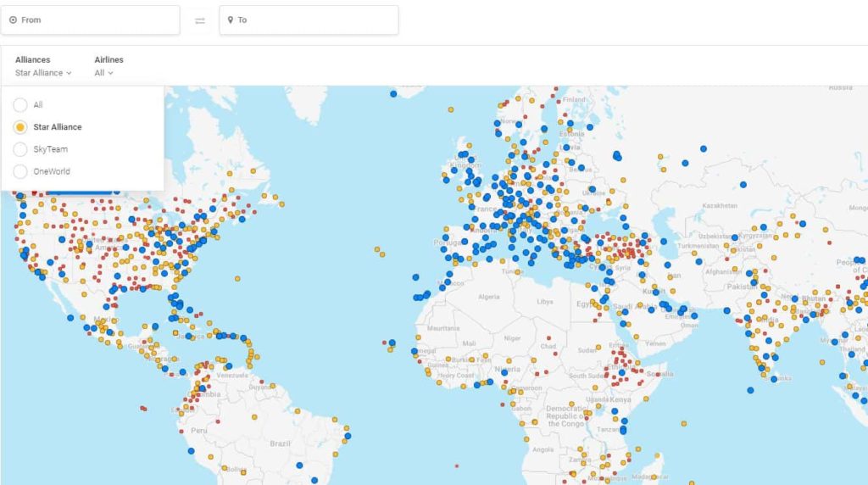The width and height of the screenshot is (868, 485).
Task: Select the blue airport marker in central Brazil
Action: [x=298, y=465]
